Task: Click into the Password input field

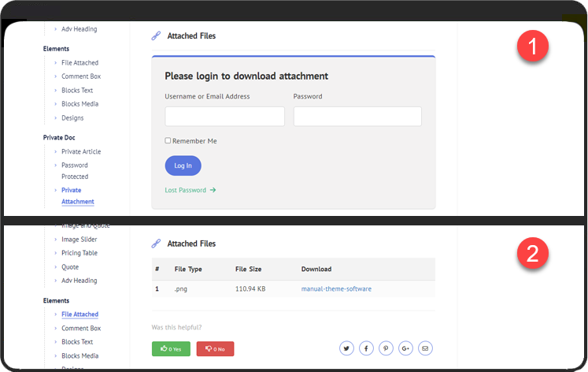Action: click(x=357, y=117)
